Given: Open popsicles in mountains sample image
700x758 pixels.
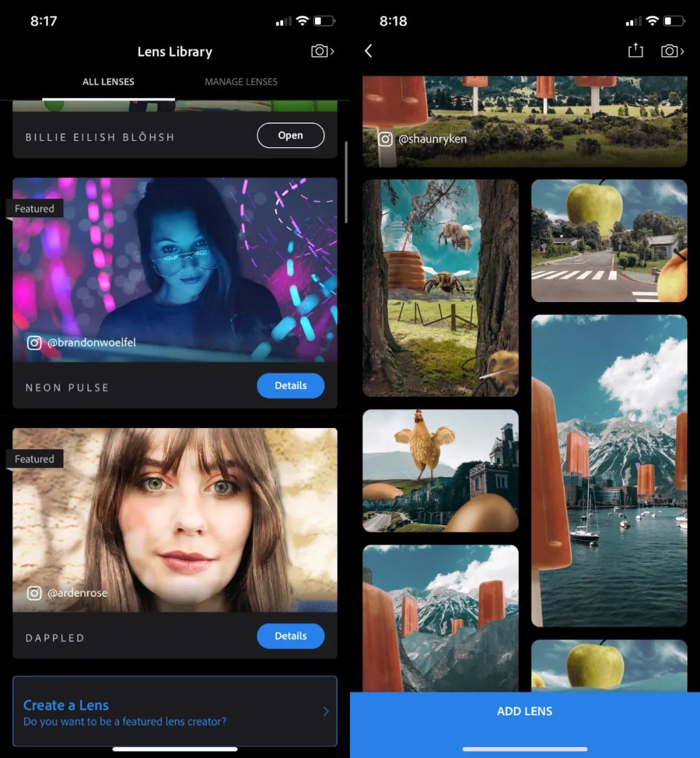Looking at the screenshot, I should (x=441, y=619).
